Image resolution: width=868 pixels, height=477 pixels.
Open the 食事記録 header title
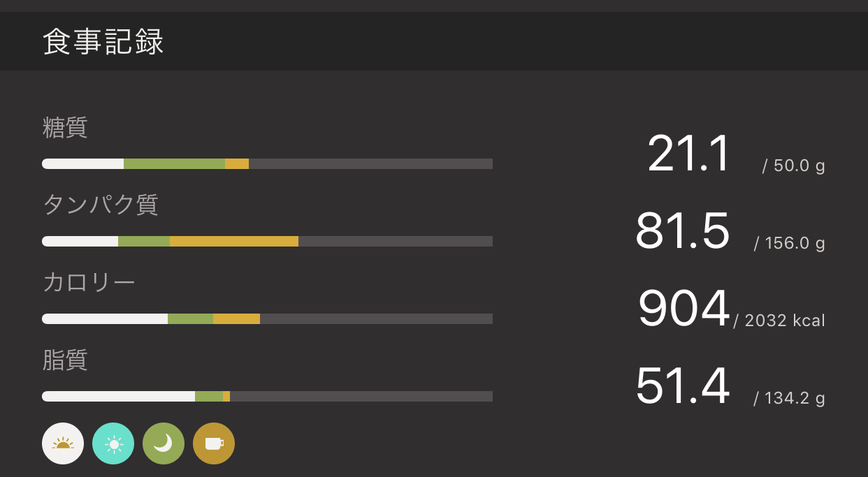pyautogui.click(x=103, y=42)
